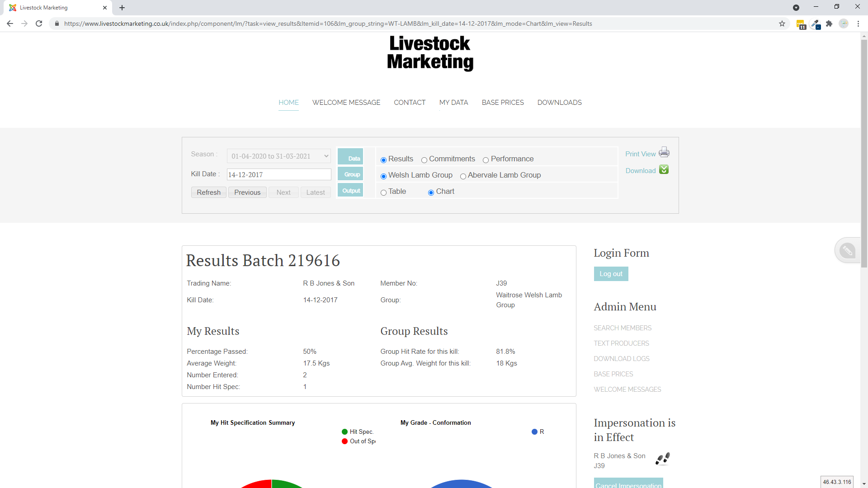Open the browser Extensions puzzle icon
The image size is (868, 488).
(x=829, y=24)
